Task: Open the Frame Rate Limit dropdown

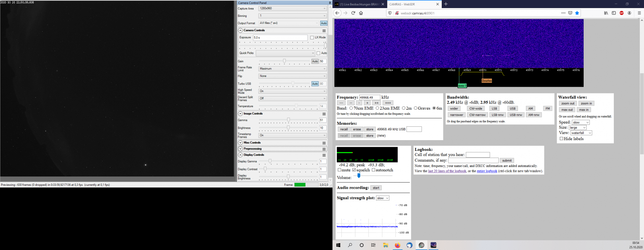Action: 292,69
